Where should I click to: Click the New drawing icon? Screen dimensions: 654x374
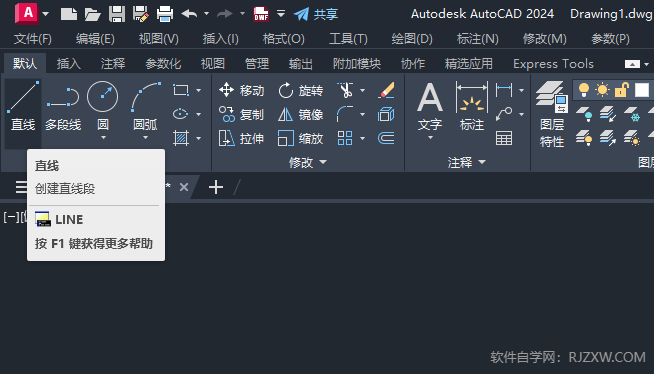[69, 14]
